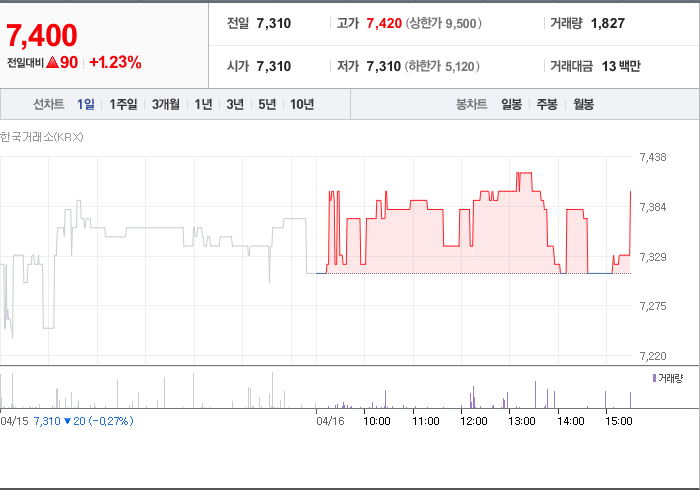The width and height of the screenshot is (700, 490).
Task: Click the 봉차트 label
Action: (471, 104)
